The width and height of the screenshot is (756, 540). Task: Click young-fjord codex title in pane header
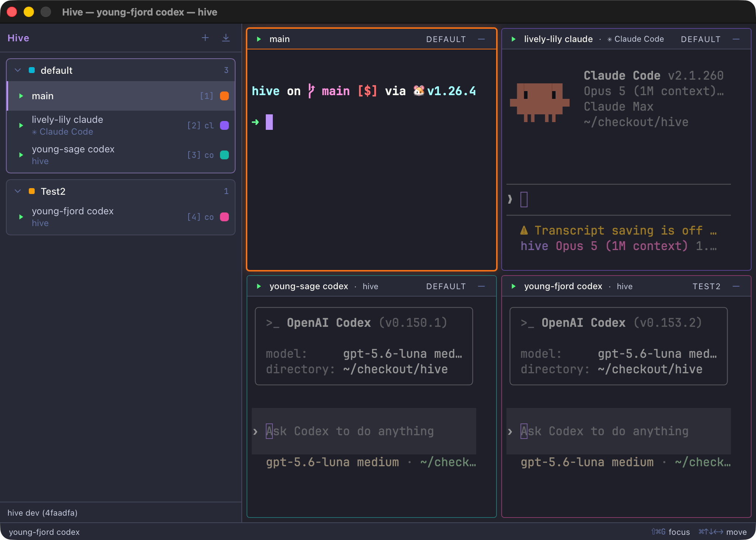[x=563, y=286]
